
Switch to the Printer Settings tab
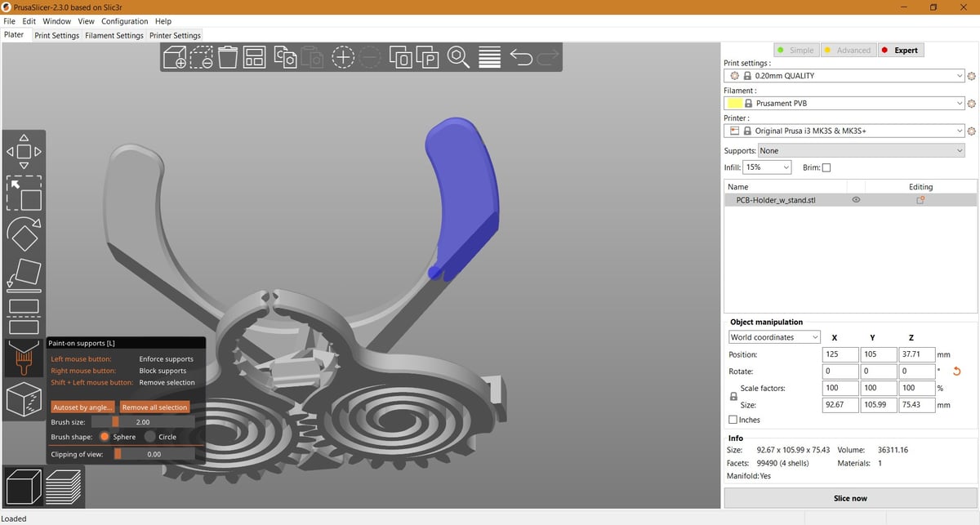[x=175, y=36]
